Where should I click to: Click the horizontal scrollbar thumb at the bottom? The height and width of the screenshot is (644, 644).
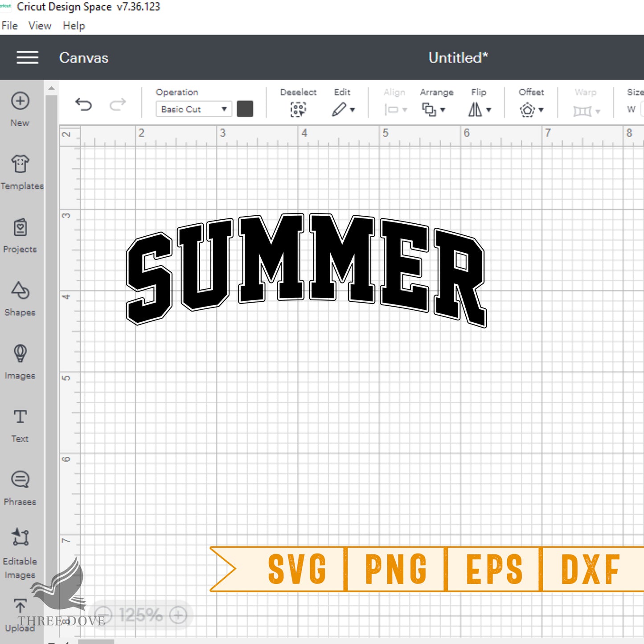(96, 642)
